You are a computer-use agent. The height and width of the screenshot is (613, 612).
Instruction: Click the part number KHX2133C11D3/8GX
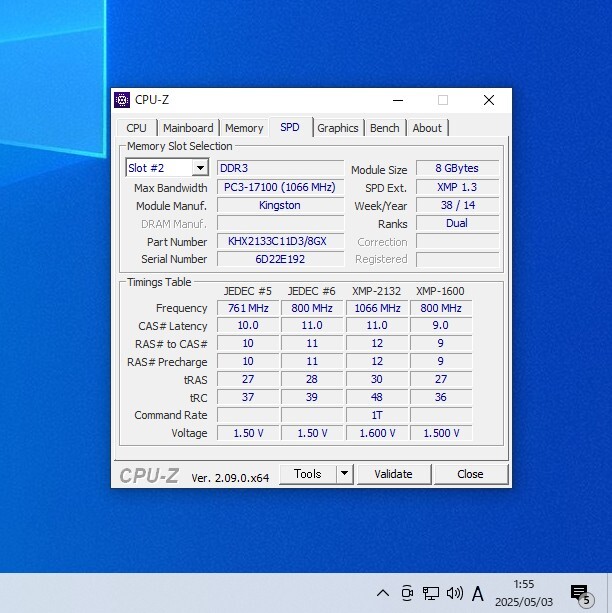pos(280,241)
